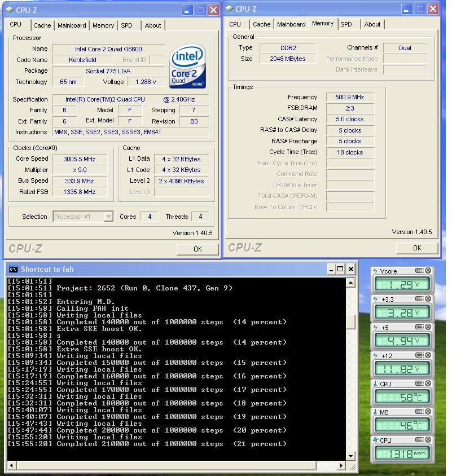Click the Channels # field showing Dual
Viewport: 474px width, 476px height.
point(405,48)
